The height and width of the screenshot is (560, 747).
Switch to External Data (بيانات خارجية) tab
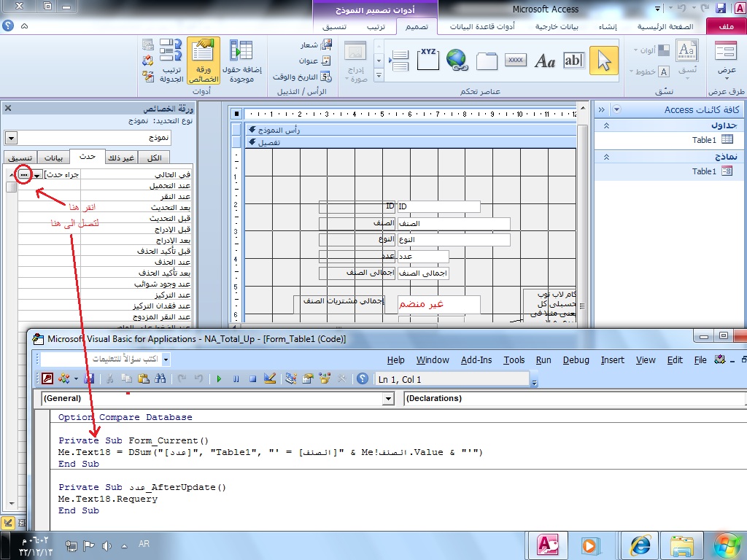pyautogui.click(x=557, y=27)
